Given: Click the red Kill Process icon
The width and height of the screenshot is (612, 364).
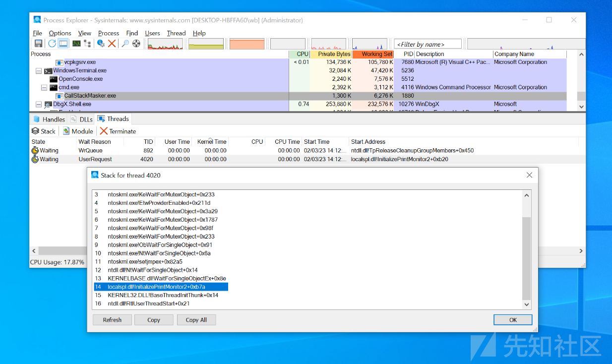Looking at the screenshot, I should coord(112,44).
